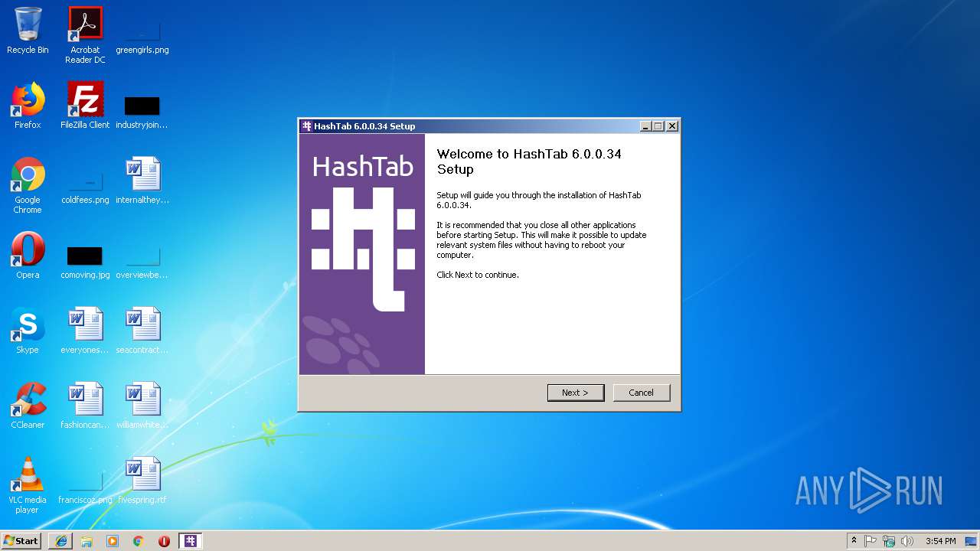This screenshot has width=980, height=551.
Task: Launch Firefox from desktop
Action: [x=28, y=106]
